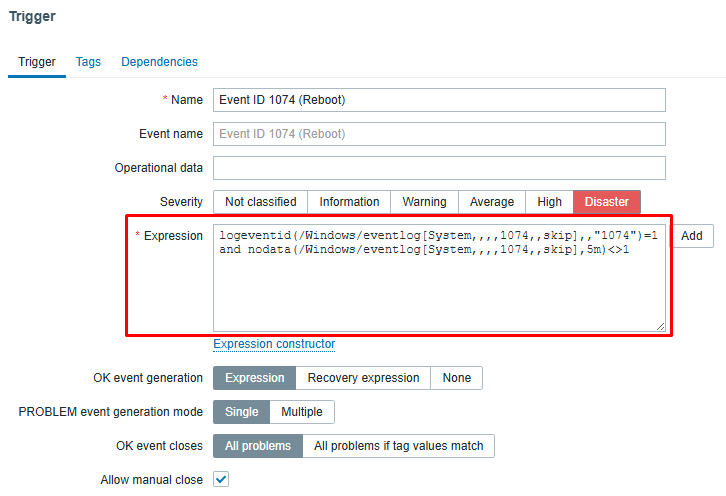Viewport: 726px width, 496px height.
Task: Open the Expression constructor link
Action: point(274,344)
